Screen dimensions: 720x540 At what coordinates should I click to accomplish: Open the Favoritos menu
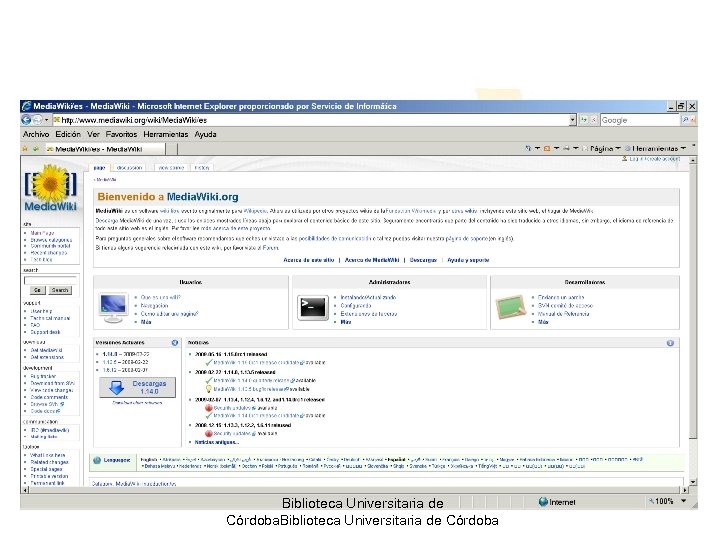pos(121,134)
